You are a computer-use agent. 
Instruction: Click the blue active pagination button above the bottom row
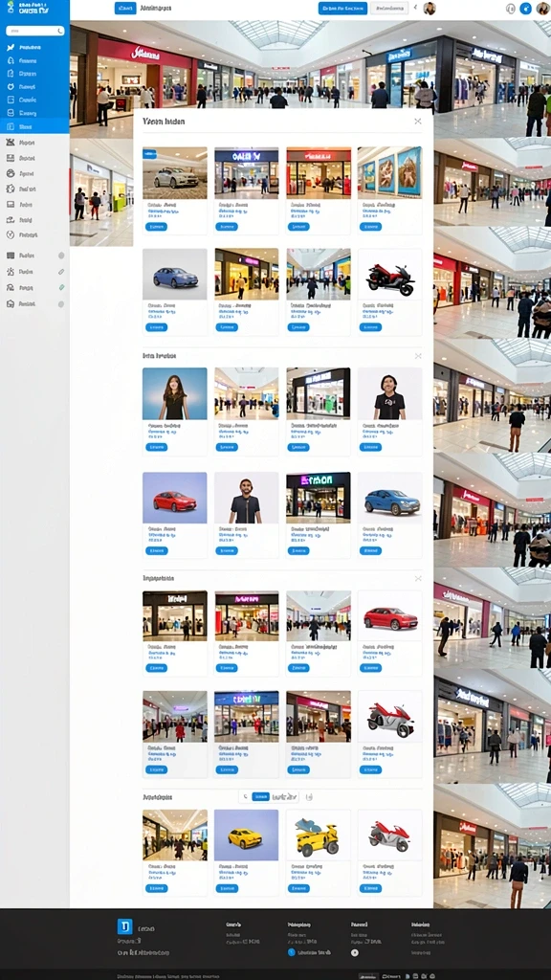tap(260, 797)
